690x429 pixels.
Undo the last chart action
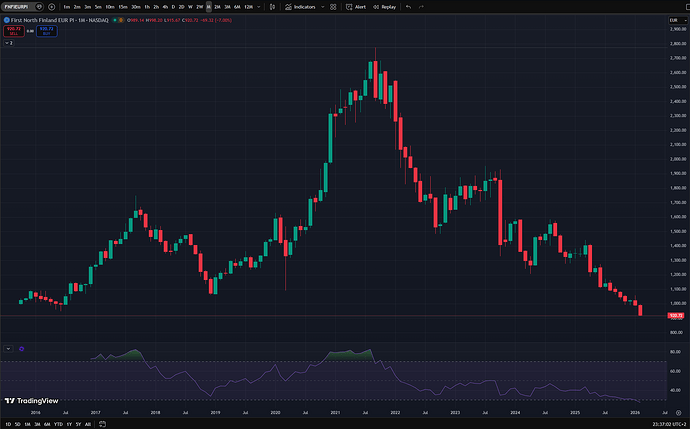tap(408, 7)
